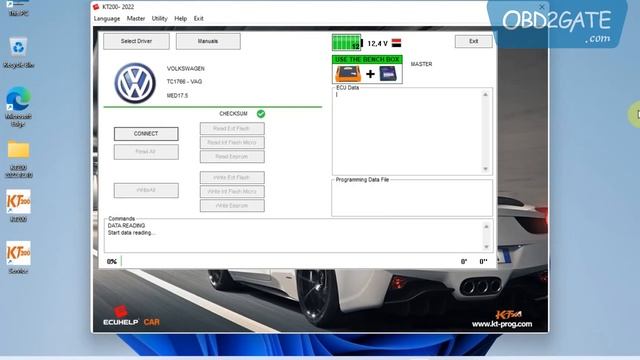Image resolution: width=640 pixels, height=360 pixels.
Task: Click the MASTER label
Action: 421,64
